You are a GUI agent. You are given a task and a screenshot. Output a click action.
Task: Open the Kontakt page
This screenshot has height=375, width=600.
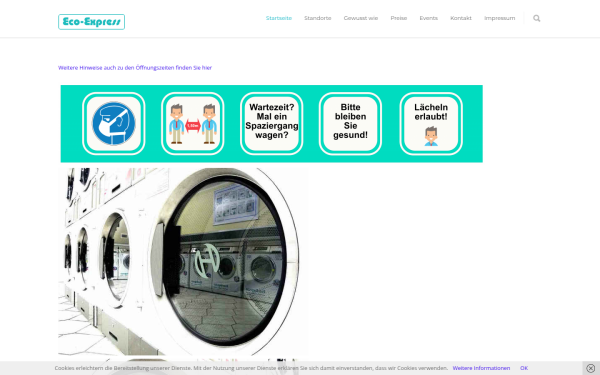click(x=461, y=18)
